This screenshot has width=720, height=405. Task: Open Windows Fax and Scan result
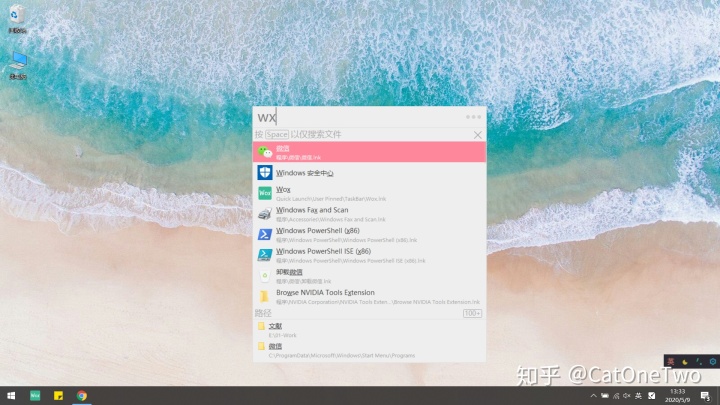click(x=369, y=214)
